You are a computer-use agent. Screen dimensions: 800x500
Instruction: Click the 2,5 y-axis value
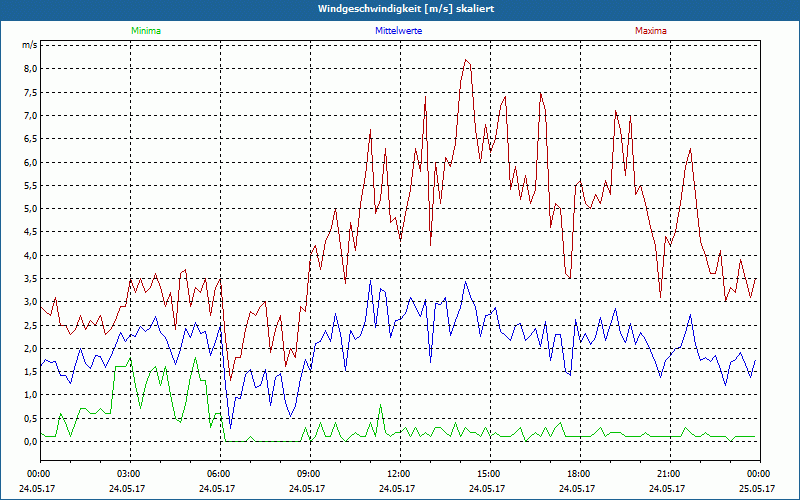pyautogui.click(x=31, y=326)
